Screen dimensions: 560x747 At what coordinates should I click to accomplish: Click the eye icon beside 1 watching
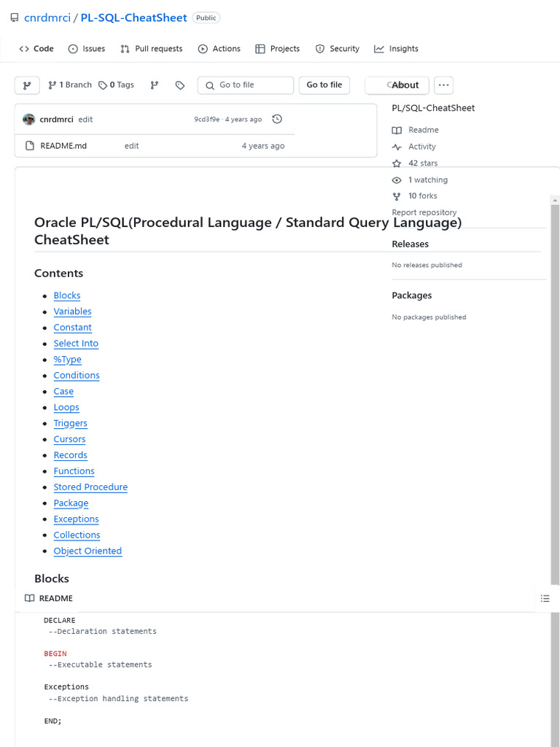pyautogui.click(x=397, y=180)
